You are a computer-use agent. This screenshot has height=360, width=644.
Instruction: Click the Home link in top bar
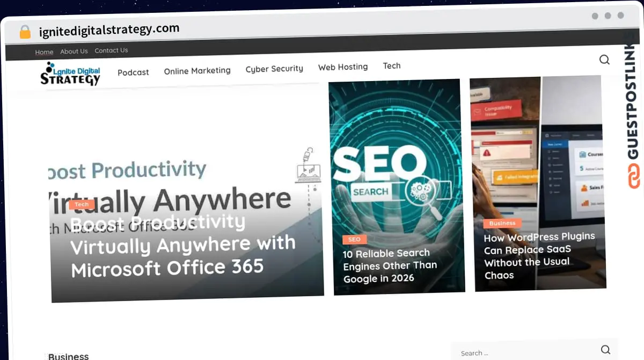[44, 52]
